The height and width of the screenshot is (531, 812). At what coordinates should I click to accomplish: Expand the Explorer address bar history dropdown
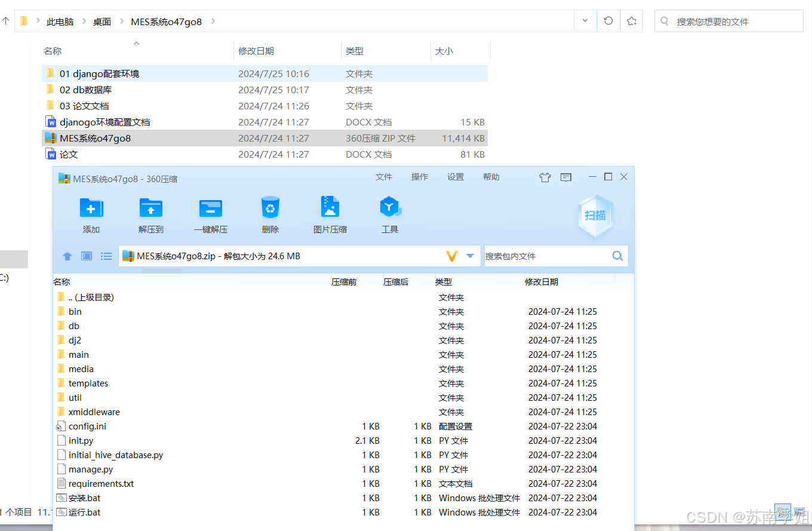tap(585, 20)
